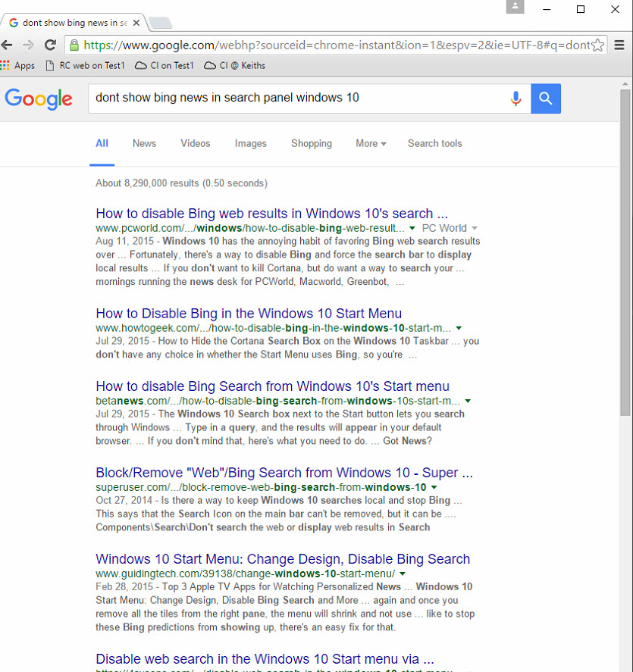This screenshot has height=672, width=633.
Task: Click the browser back arrow
Action: click(x=8, y=45)
